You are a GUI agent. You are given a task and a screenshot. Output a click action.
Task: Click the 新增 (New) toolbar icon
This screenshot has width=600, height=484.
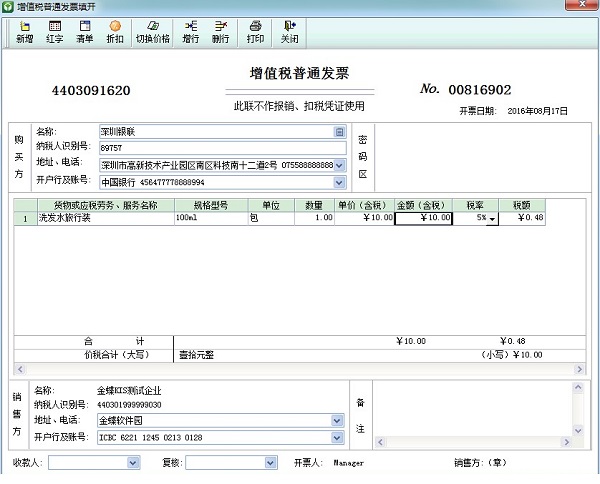[22, 31]
